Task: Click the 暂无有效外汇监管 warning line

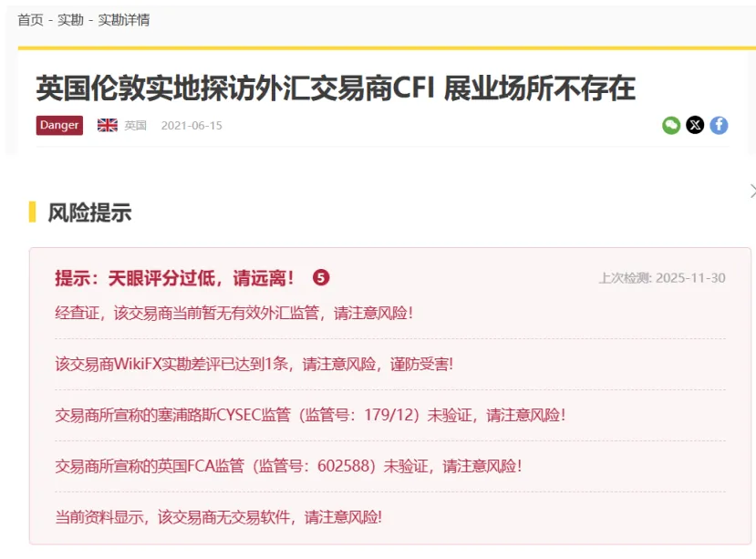Action: click(234, 314)
